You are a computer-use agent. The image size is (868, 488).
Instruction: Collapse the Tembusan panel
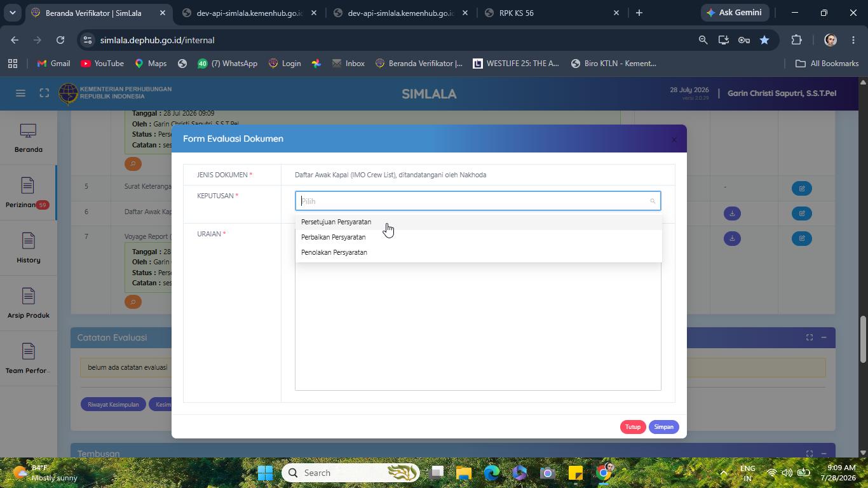(x=824, y=454)
